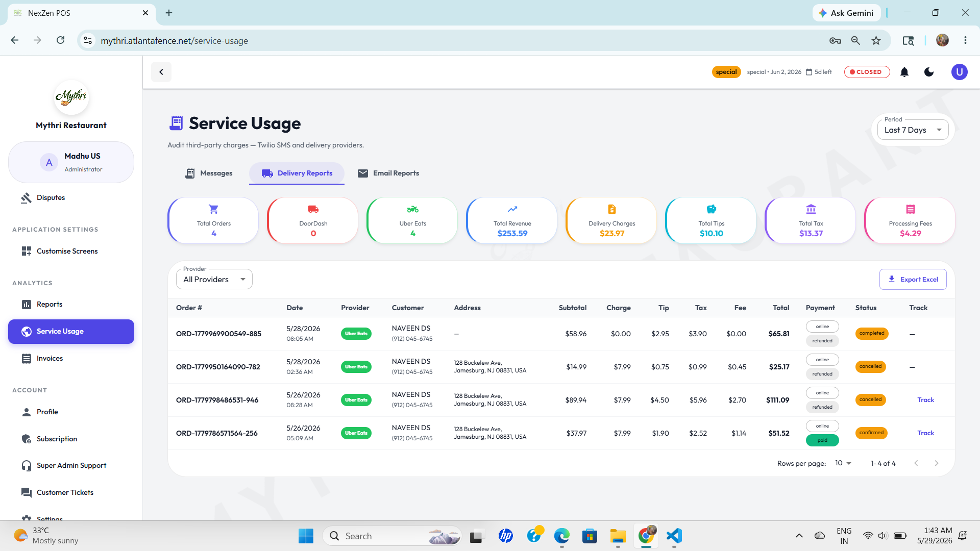Image resolution: width=980 pixels, height=551 pixels.
Task: Click the Date column header
Action: point(295,308)
